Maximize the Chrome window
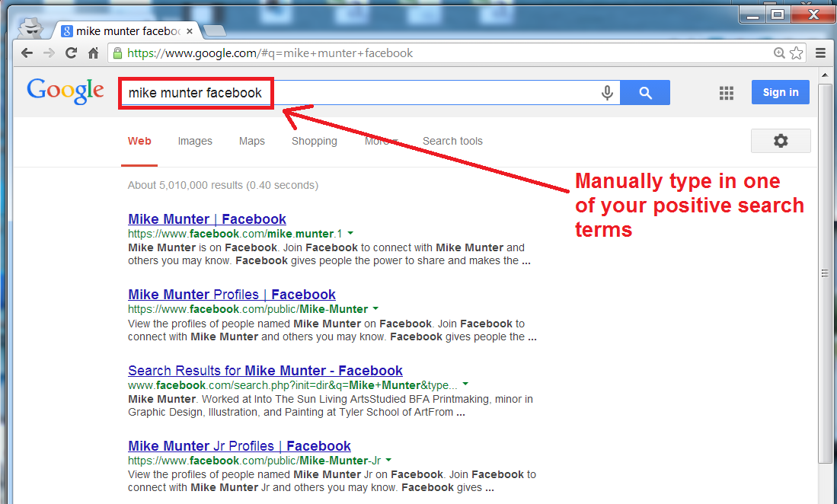This screenshot has width=837, height=504. point(778,14)
